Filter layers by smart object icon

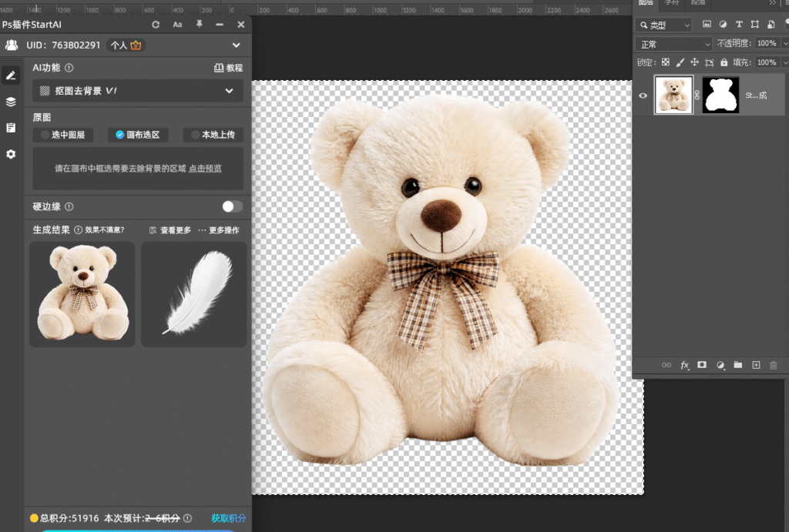771,24
